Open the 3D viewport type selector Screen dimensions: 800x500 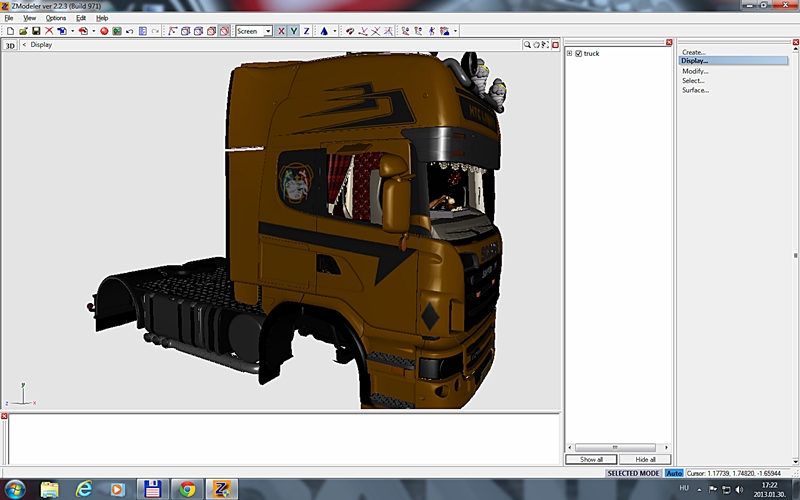coord(10,45)
